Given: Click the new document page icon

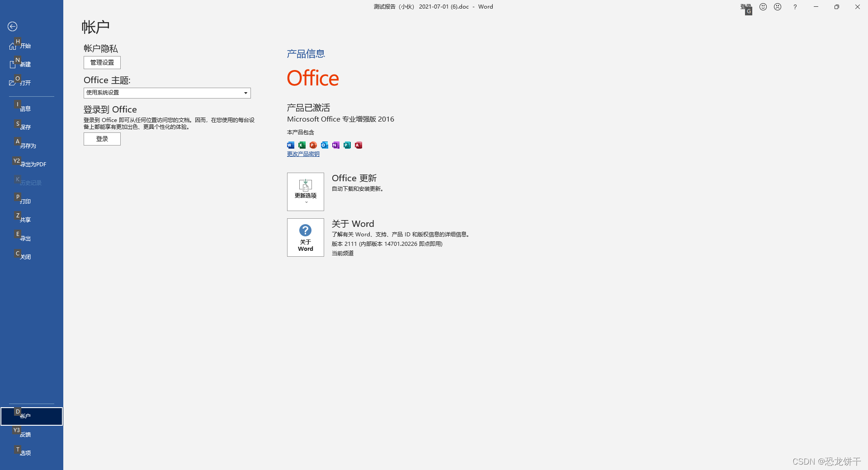Looking at the screenshot, I should point(13,65).
